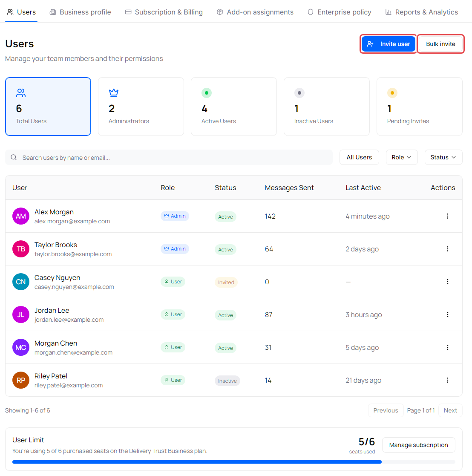The image size is (472, 476).
Task: Click the Messages Sent column header
Action: tap(289, 188)
